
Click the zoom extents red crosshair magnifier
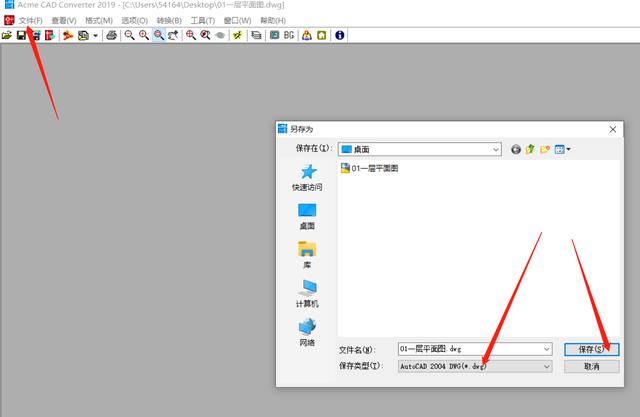(191, 35)
